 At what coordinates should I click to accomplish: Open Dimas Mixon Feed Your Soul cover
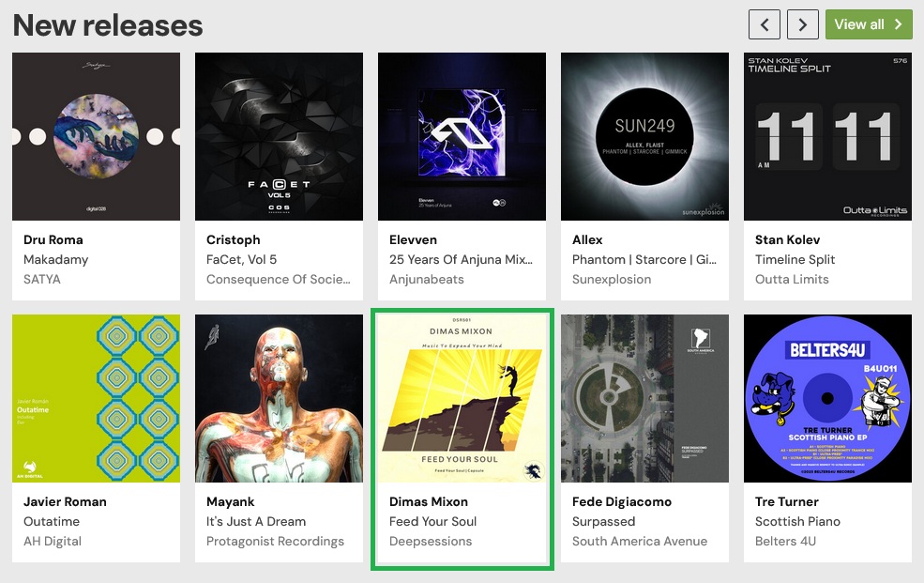(x=462, y=398)
